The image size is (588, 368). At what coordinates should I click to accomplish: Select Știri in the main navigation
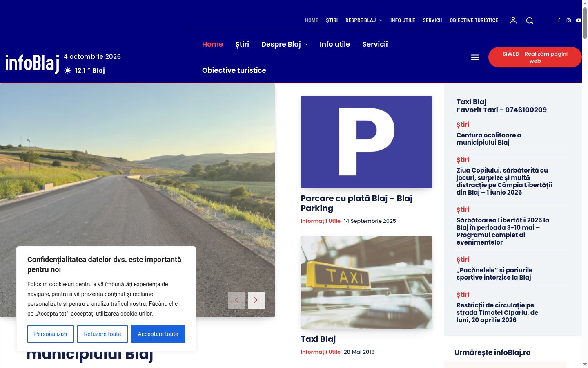click(242, 44)
